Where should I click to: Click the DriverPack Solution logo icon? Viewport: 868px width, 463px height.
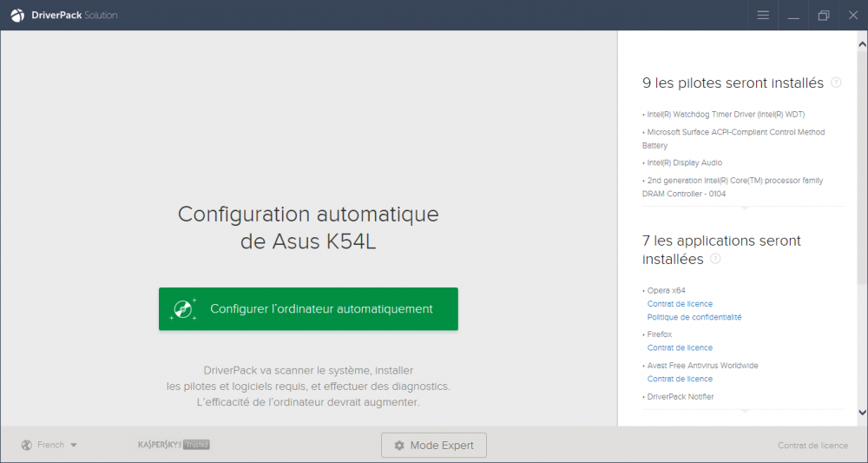click(17, 16)
